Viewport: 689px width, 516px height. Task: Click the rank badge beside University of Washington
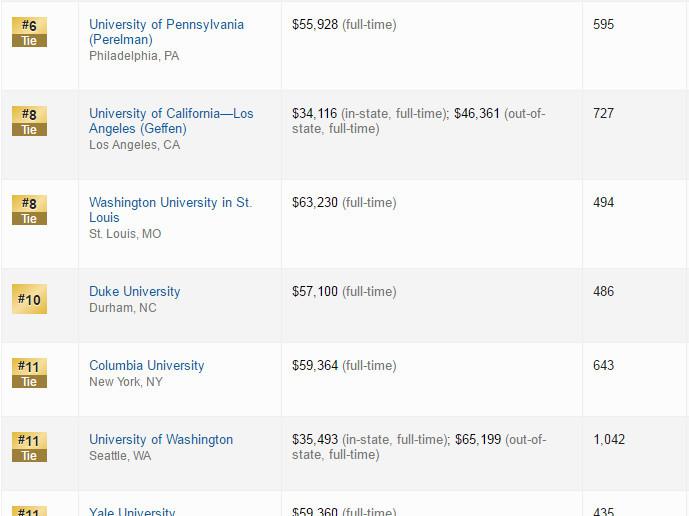click(x=29, y=447)
